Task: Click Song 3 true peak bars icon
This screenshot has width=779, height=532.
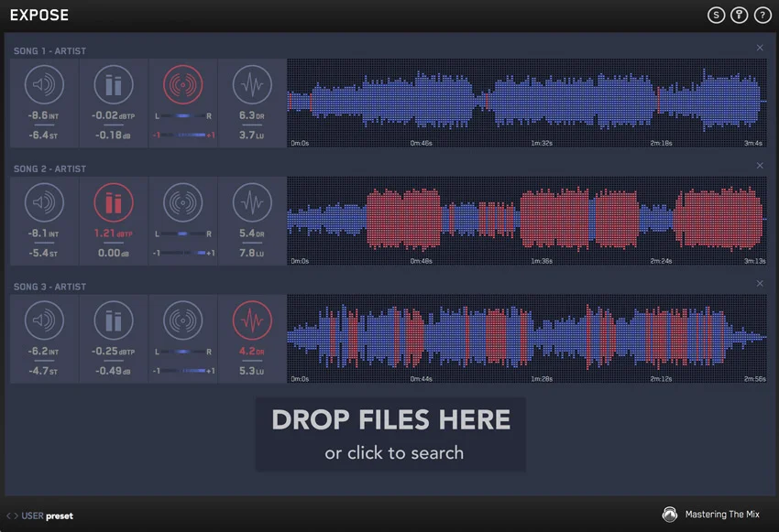Action: coord(114,320)
